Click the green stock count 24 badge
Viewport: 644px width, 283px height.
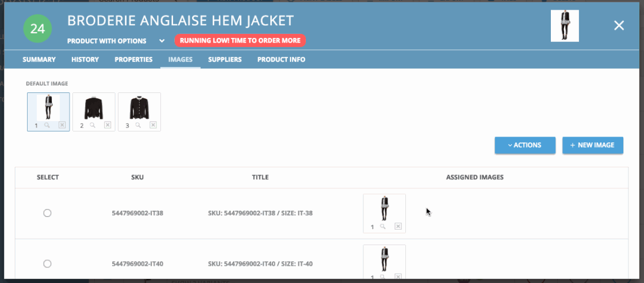click(x=37, y=29)
